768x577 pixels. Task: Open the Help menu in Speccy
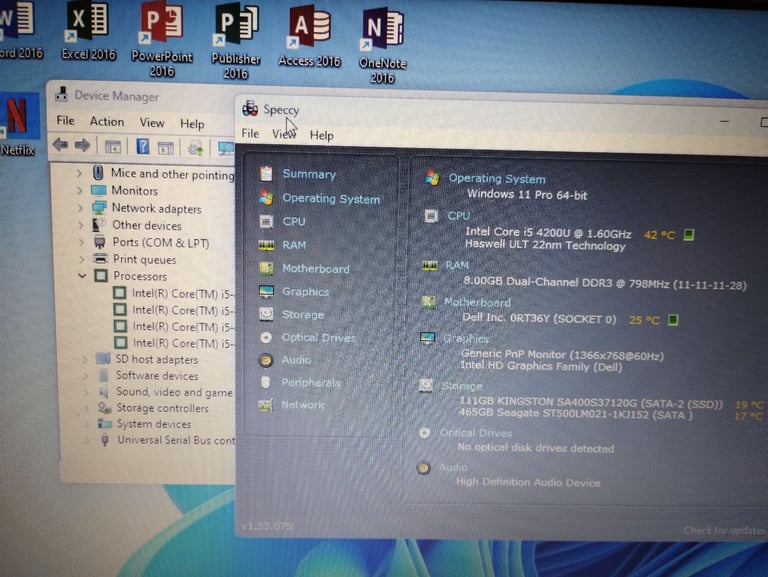click(322, 135)
